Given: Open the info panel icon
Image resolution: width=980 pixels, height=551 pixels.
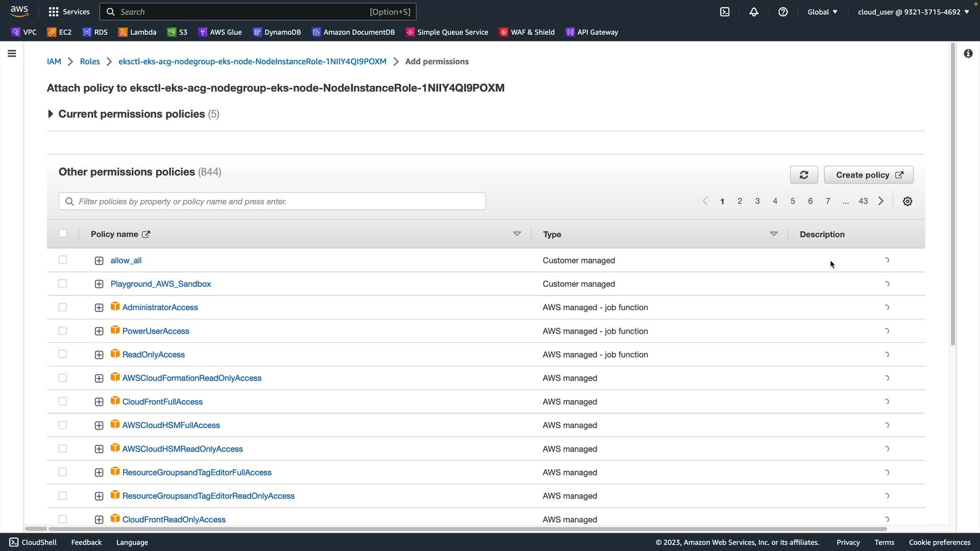Looking at the screenshot, I should coord(968,54).
